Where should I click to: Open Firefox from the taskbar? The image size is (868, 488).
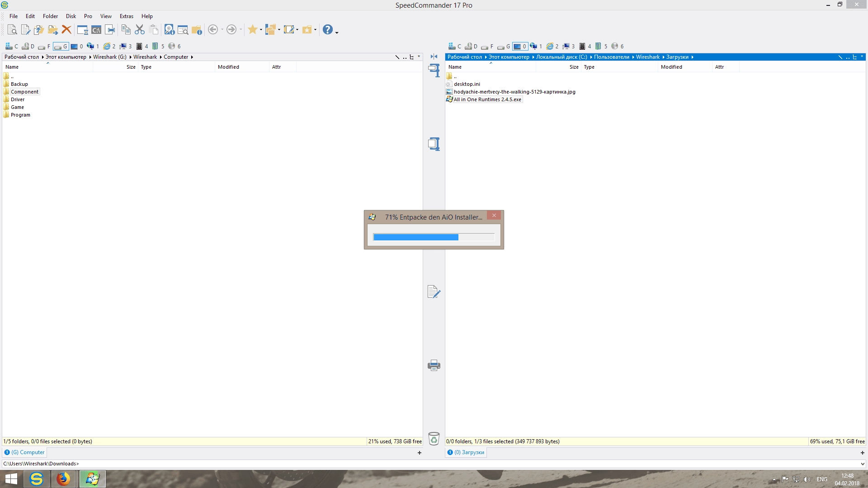click(63, 479)
